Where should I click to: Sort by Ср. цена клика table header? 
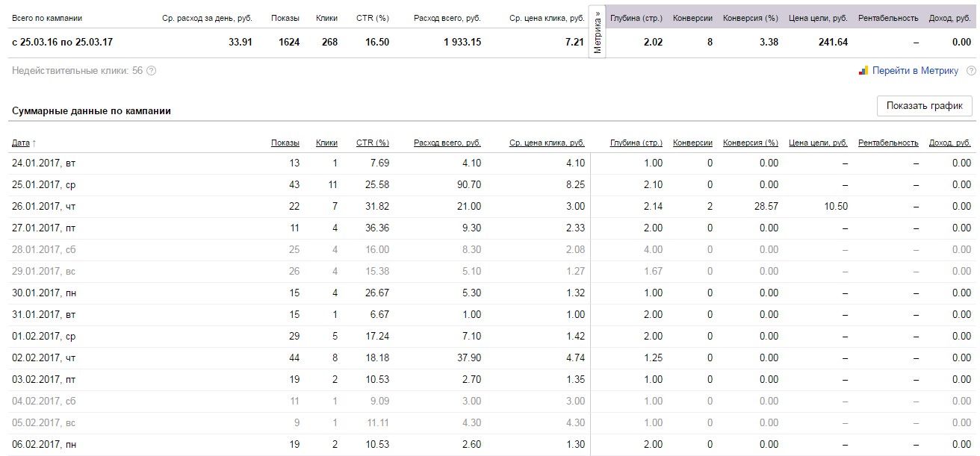(x=547, y=143)
